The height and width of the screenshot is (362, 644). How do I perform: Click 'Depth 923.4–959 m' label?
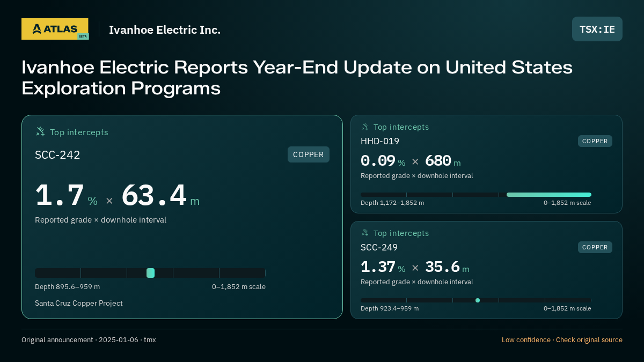(x=390, y=308)
